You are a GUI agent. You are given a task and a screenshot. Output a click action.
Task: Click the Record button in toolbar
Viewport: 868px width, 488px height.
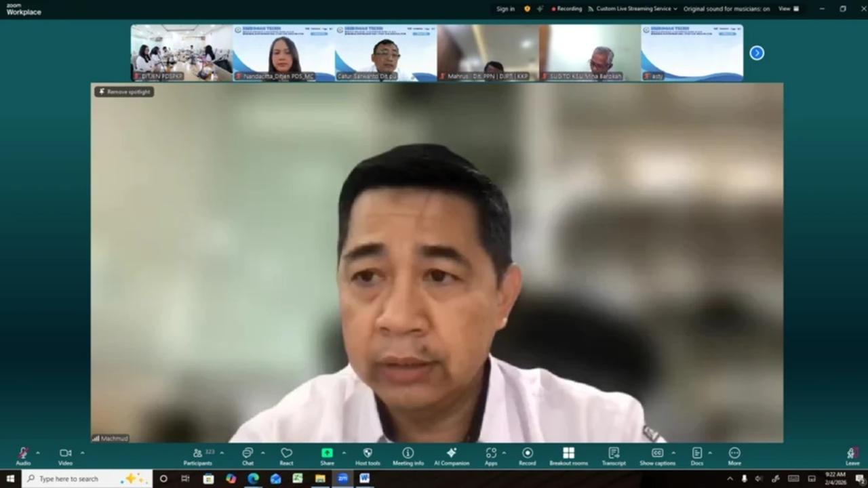(x=527, y=456)
